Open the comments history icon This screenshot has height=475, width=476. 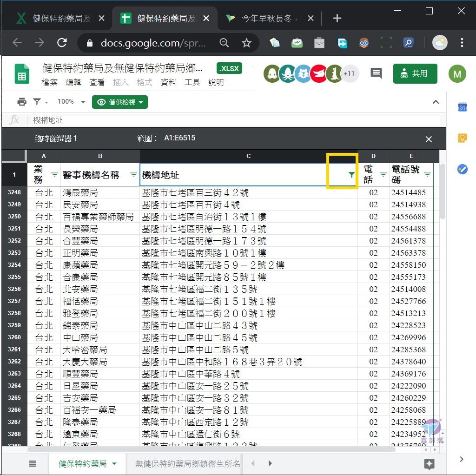point(376,73)
